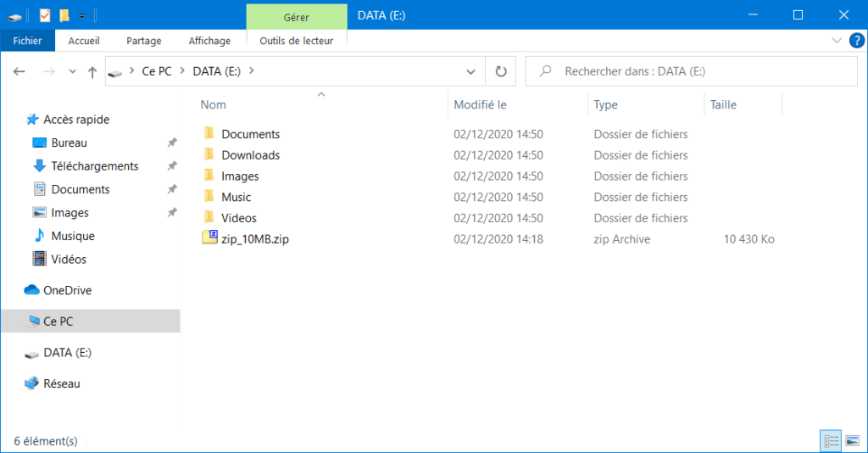The image size is (868, 453).
Task: Expand the ribbon with the chevron
Action: coord(837,41)
